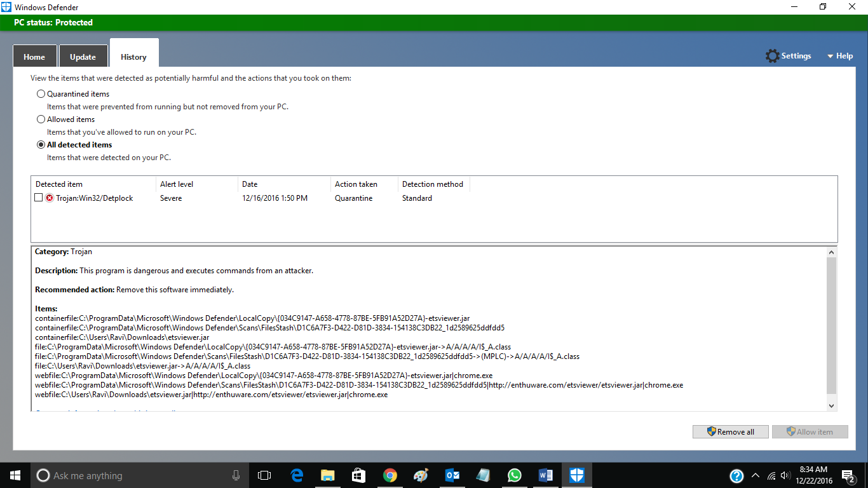The width and height of the screenshot is (868, 488).
Task: Switch to the Home tab
Action: (x=34, y=57)
